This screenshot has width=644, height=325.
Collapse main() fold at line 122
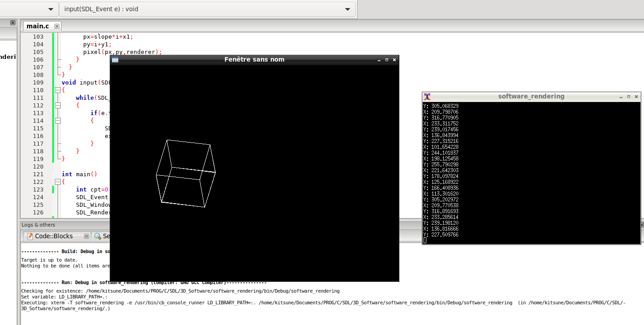coord(58,182)
